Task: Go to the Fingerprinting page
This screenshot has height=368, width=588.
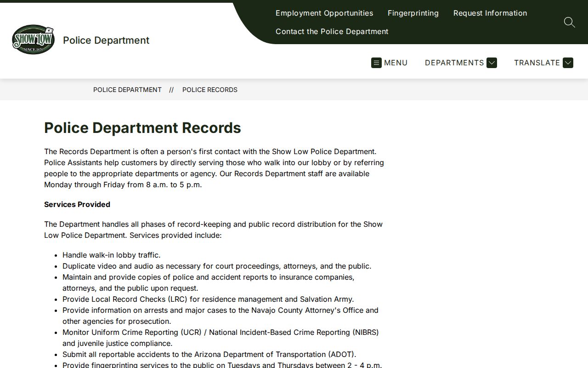Action: point(413,13)
